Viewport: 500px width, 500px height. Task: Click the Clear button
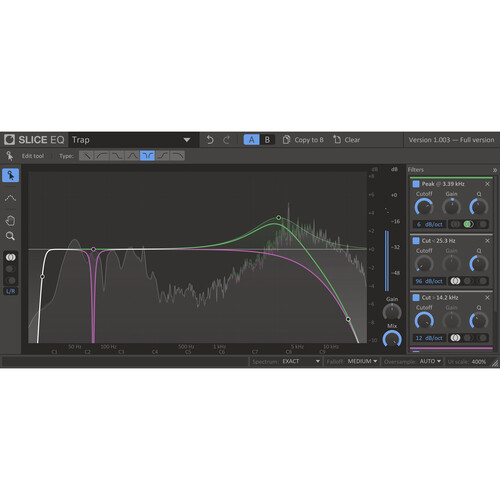347,140
